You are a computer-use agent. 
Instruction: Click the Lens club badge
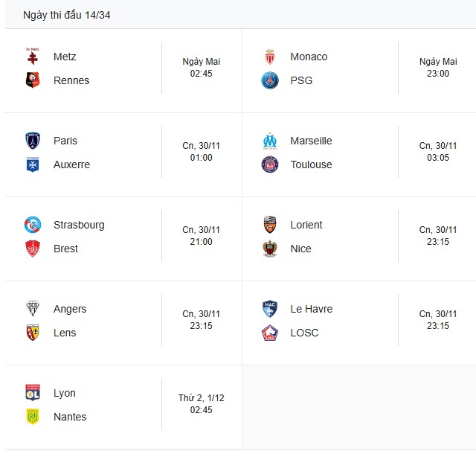point(32,333)
